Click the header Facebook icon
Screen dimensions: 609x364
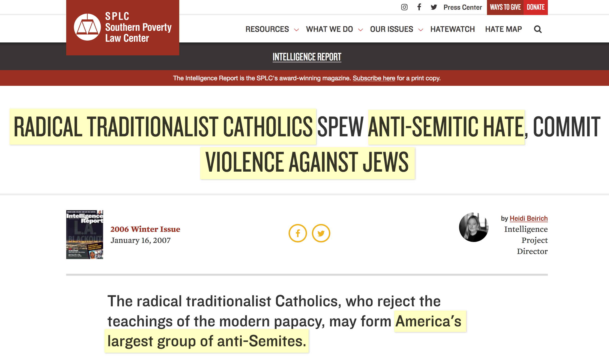pyautogui.click(x=419, y=7)
